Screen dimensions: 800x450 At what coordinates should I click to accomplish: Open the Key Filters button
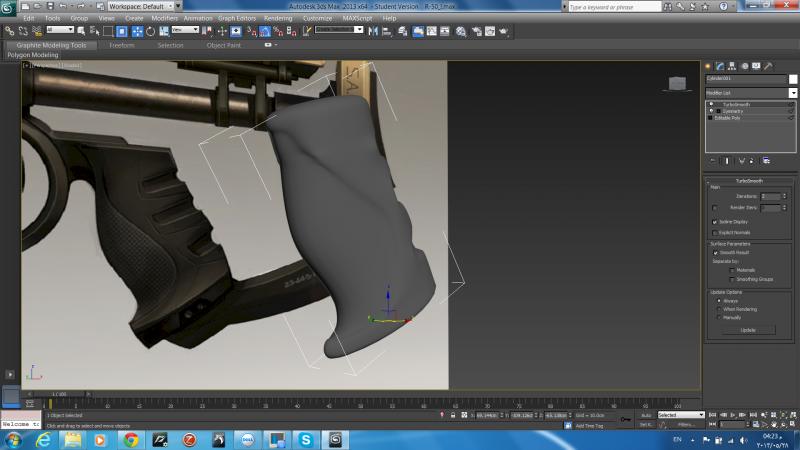coord(685,424)
